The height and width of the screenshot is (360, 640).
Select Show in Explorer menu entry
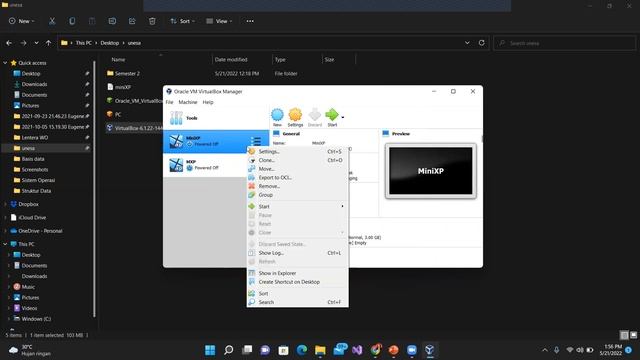297,273
